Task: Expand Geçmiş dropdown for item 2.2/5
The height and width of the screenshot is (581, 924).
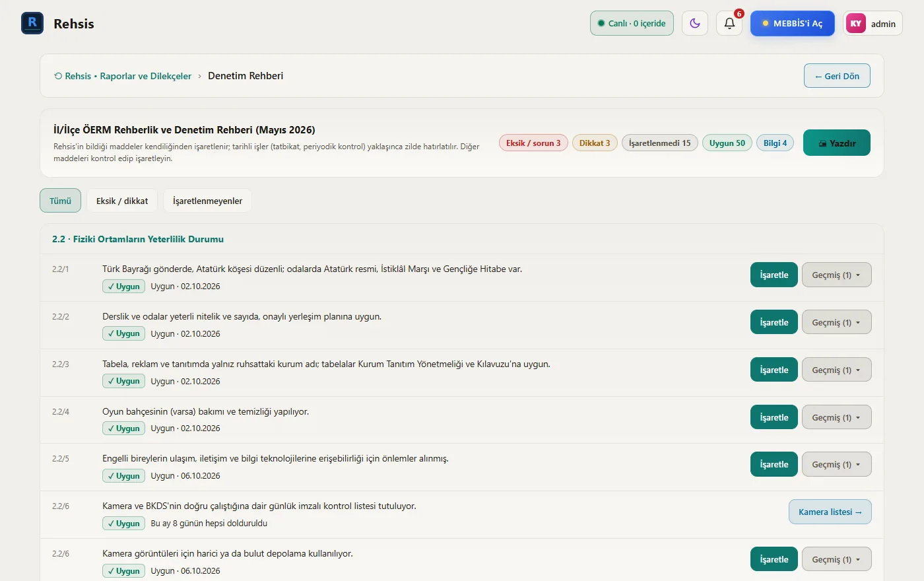Action: [x=837, y=464]
